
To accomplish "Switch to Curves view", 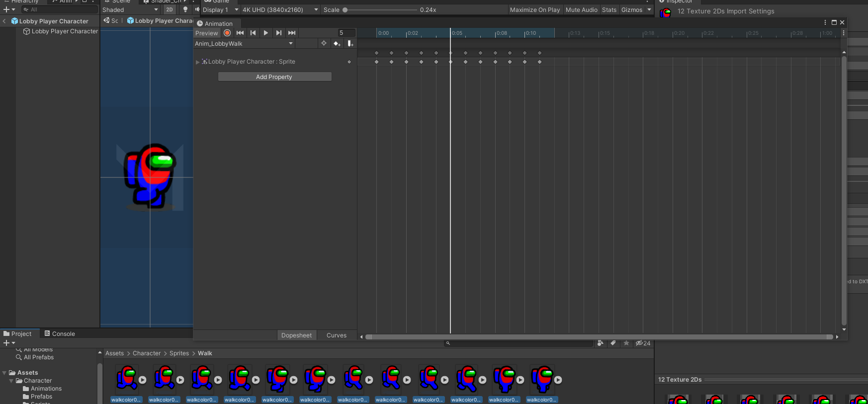I will [x=337, y=335].
